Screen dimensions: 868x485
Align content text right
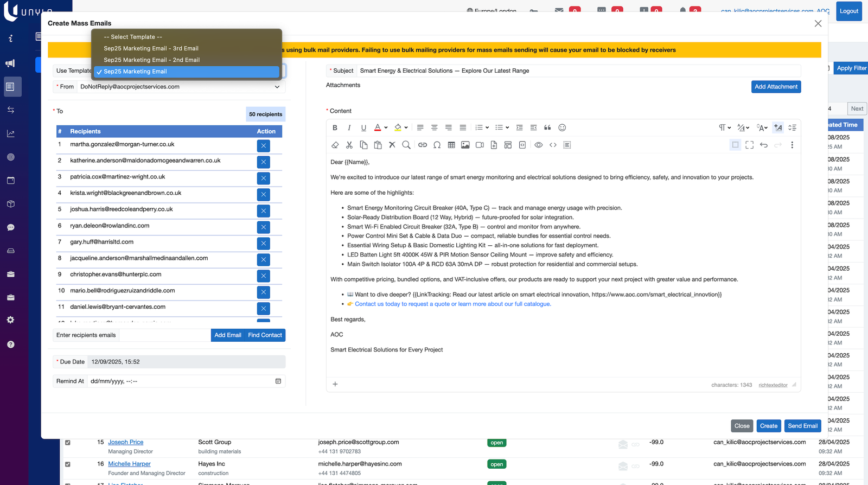pyautogui.click(x=448, y=128)
